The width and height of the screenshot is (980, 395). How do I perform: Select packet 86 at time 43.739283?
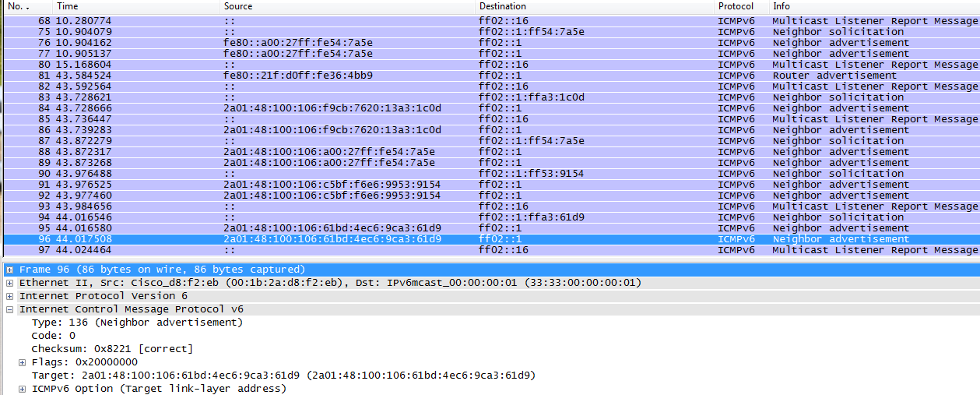click(490, 130)
